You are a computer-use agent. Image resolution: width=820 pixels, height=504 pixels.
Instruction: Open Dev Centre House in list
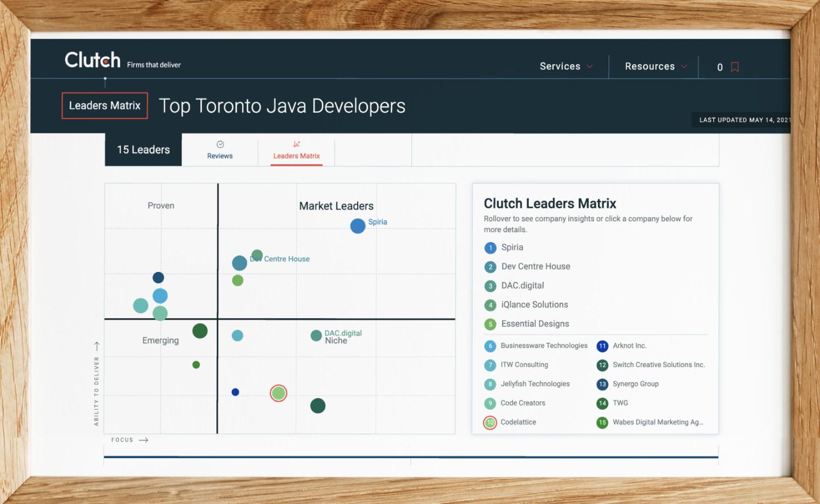[x=536, y=266]
